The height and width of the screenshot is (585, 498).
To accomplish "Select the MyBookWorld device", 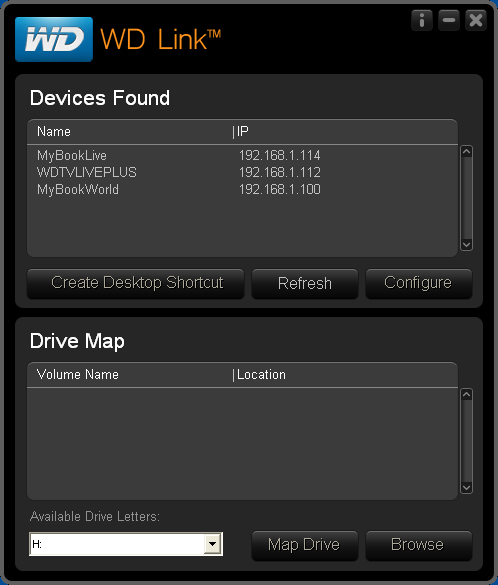I will pos(242,190).
